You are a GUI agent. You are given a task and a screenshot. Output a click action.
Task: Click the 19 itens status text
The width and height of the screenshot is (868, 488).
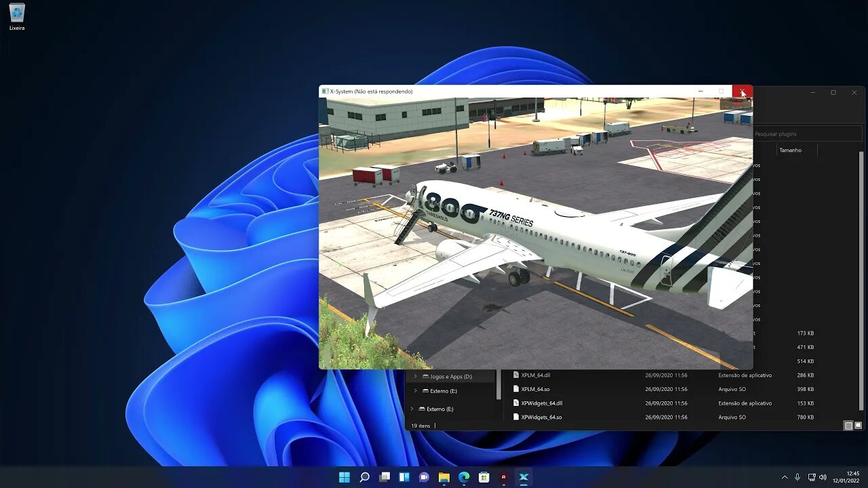[420, 426]
